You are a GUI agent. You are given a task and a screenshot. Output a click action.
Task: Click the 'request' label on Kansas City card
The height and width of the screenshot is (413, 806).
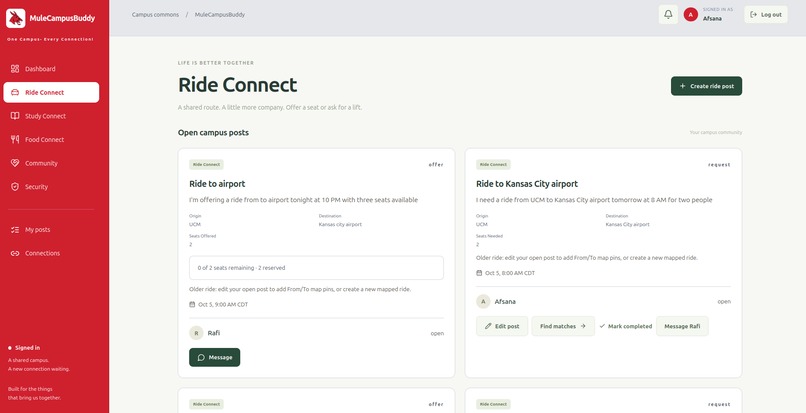(719, 165)
